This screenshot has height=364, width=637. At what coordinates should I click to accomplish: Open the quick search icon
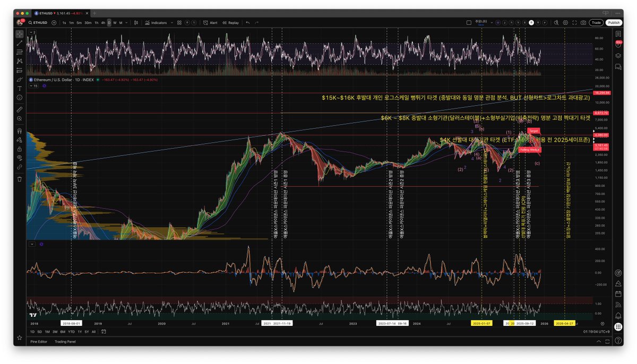point(556,23)
